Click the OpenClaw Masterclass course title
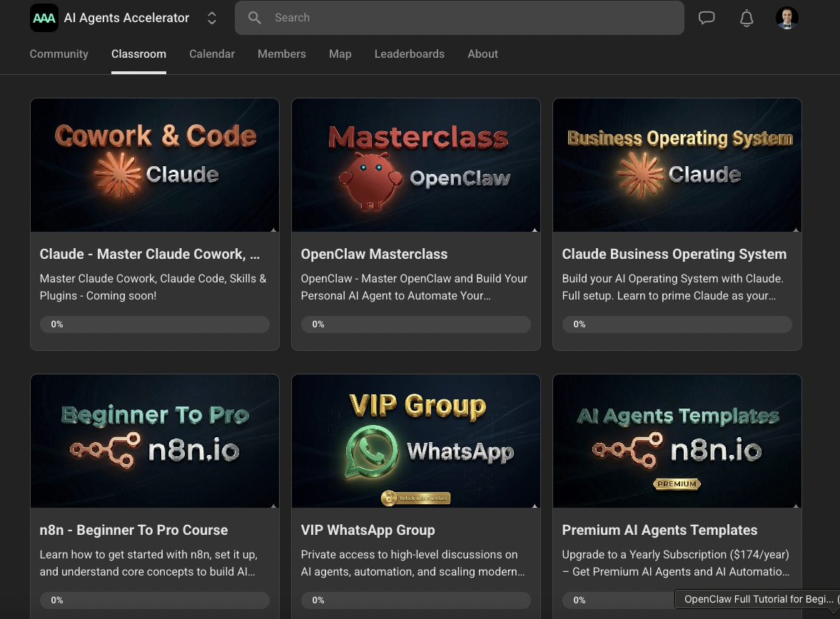 tap(374, 254)
